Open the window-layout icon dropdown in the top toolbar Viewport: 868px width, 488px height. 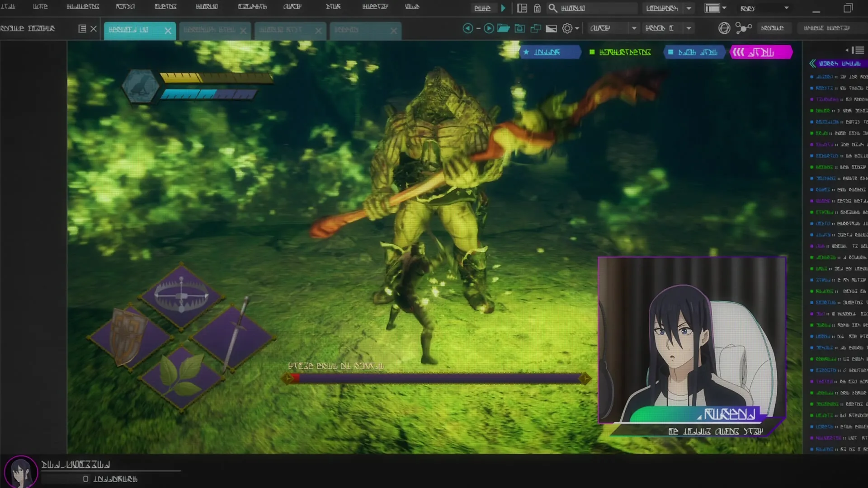(715, 8)
